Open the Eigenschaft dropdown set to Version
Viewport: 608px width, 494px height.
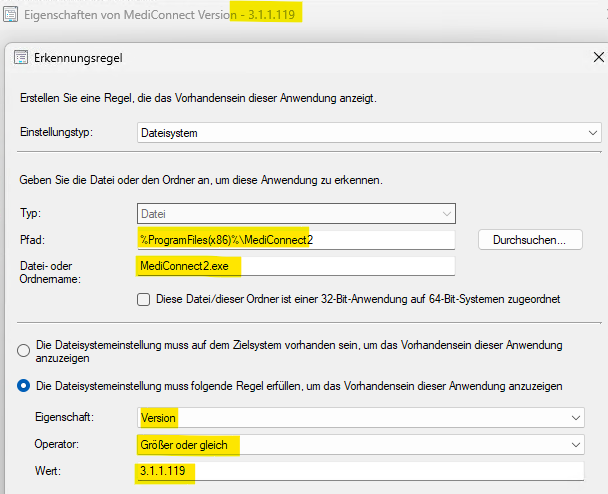359,418
